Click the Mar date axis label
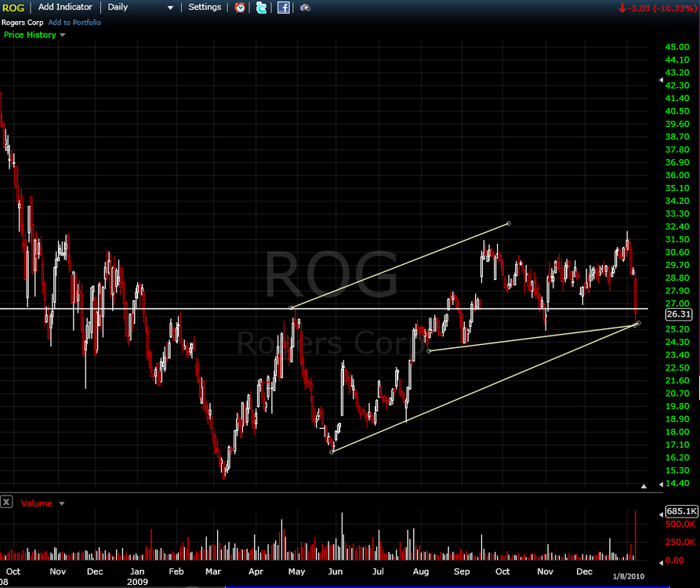 (x=213, y=572)
